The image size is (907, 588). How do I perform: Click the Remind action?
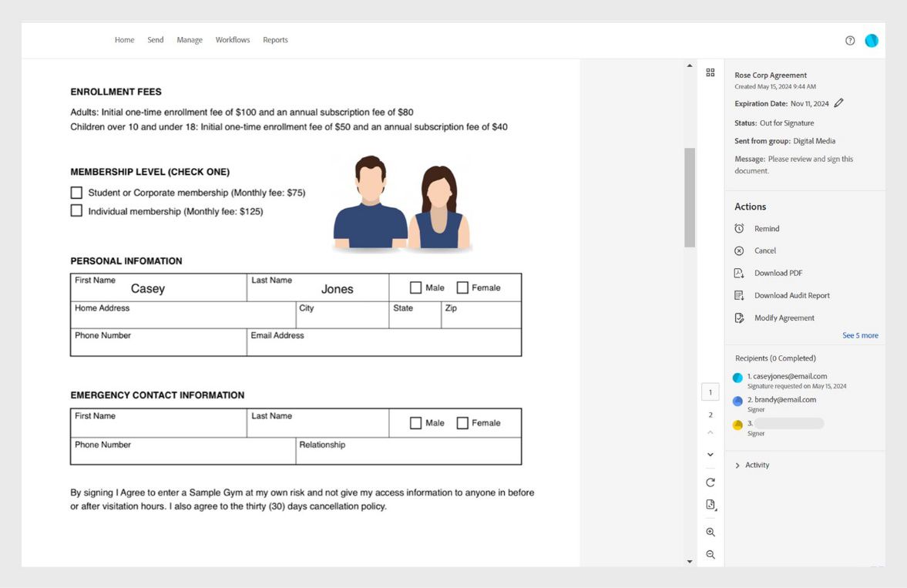coord(766,229)
